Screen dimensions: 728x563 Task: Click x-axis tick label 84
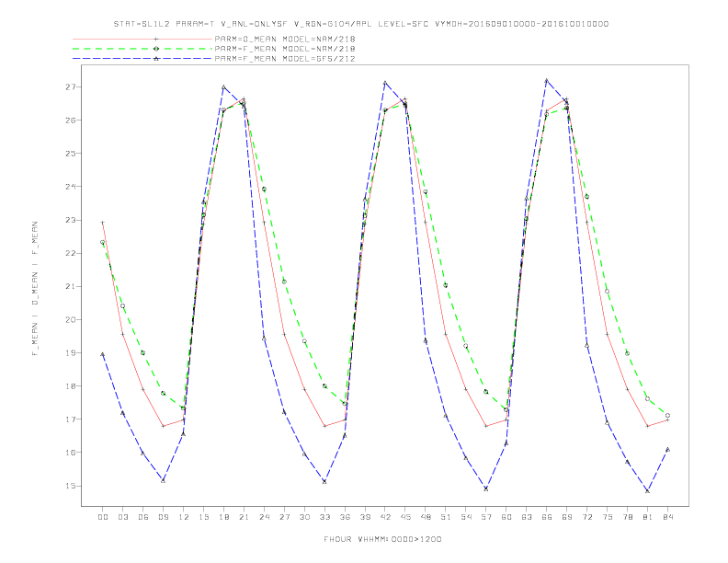pos(667,517)
